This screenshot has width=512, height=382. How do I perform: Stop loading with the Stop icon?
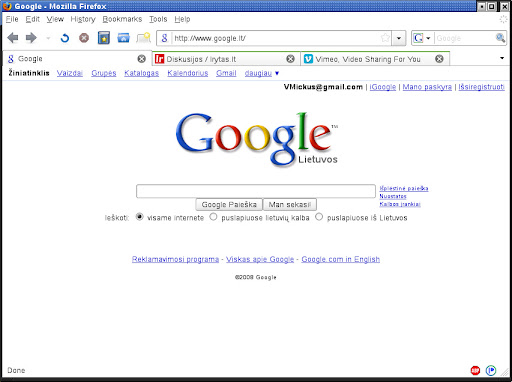(84, 38)
